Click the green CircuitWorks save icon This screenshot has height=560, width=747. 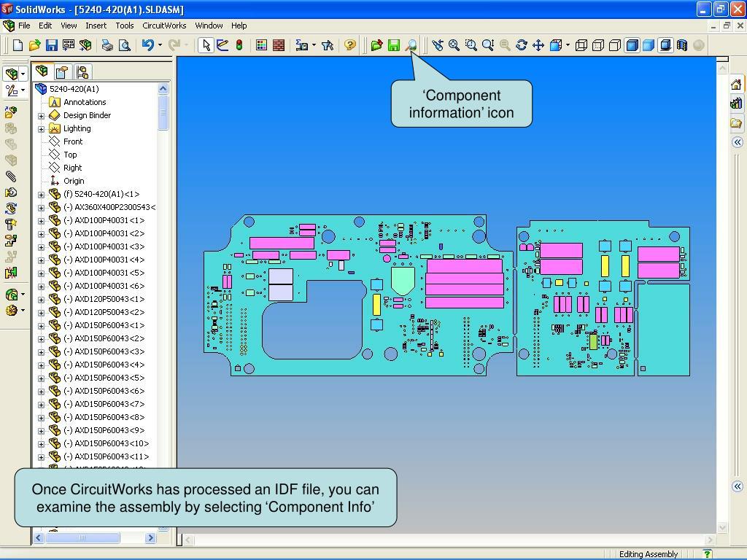point(393,45)
